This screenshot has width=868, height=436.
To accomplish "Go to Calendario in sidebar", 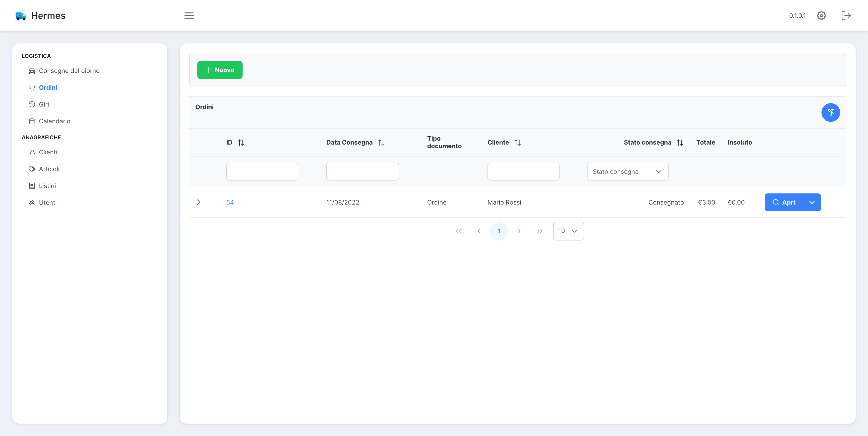I will click(x=55, y=121).
